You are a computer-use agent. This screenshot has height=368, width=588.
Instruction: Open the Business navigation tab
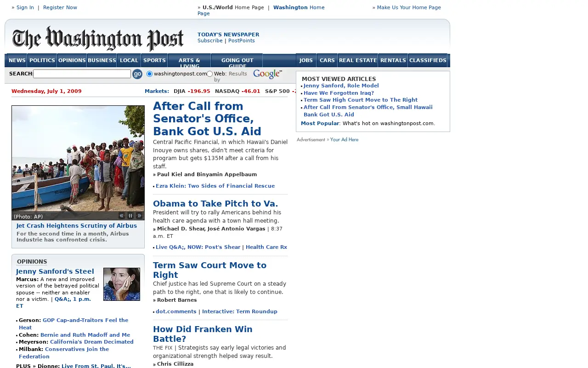click(102, 60)
